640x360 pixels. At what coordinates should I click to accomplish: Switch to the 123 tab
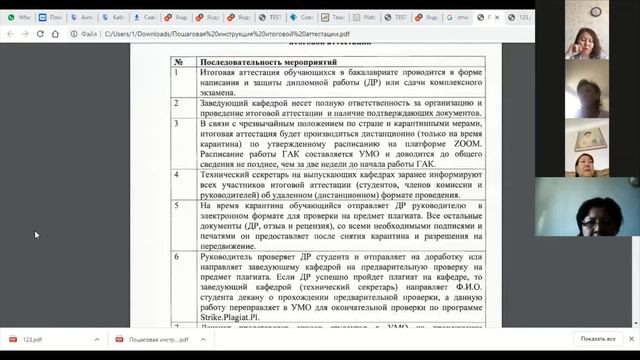point(519,18)
